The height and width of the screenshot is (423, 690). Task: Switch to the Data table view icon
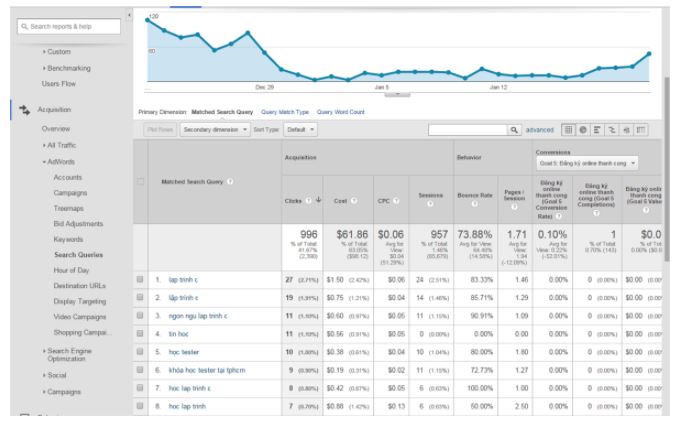[569, 130]
